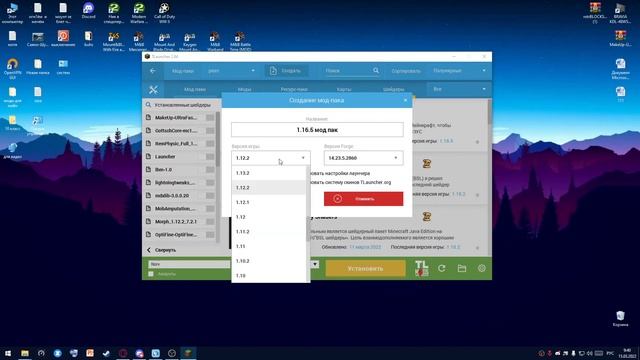Refresh using the circular arrow footer icon

point(442,268)
